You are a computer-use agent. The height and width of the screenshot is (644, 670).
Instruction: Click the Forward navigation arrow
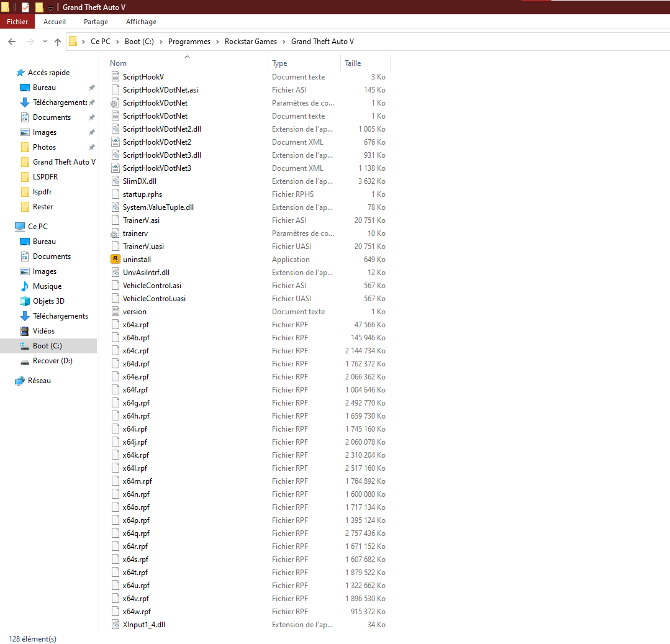(30, 42)
